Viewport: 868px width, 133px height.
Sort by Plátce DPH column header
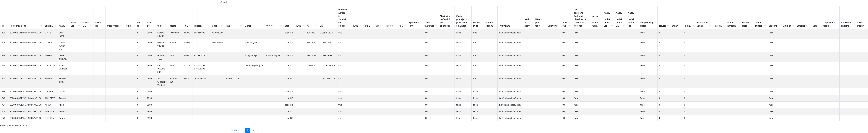477,18
